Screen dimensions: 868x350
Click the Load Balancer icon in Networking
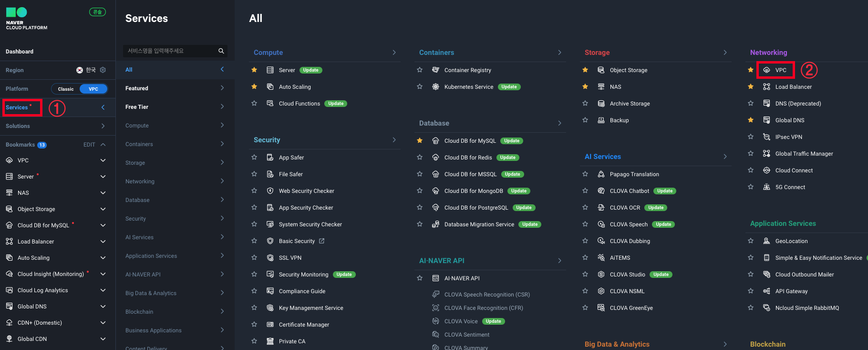(x=766, y=87)
